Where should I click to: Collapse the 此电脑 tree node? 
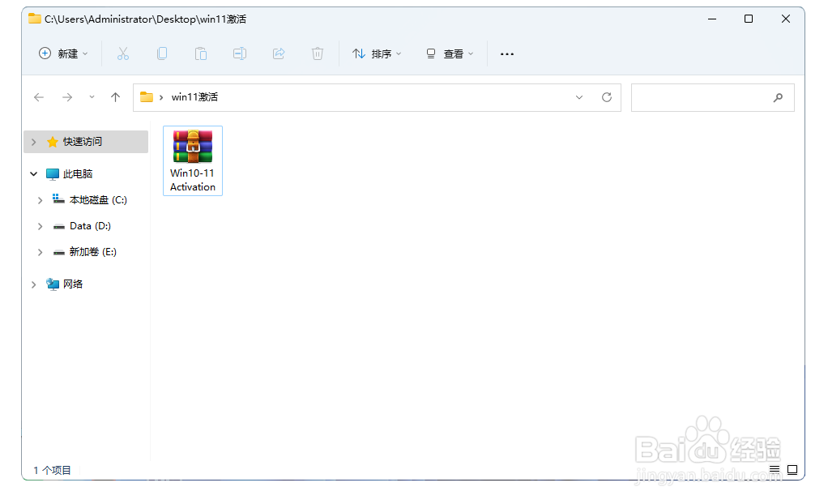[x=34, y=174]
